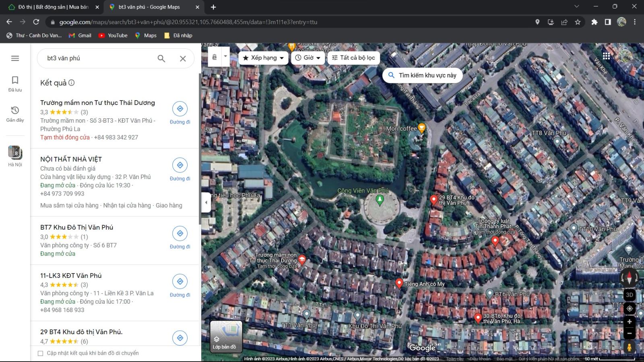This screenshot has height=362, width=644.
Task: Open 11-LK3 KĐT Văn Phú result
Action: coord(71,276)
